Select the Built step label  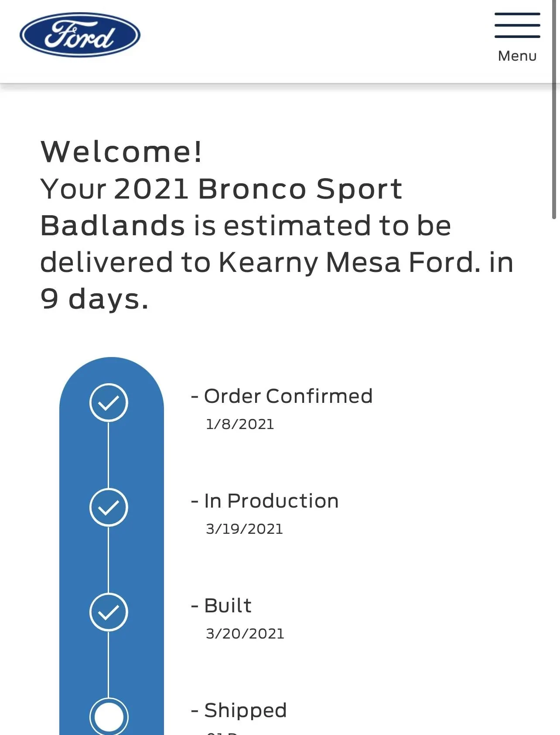click(228, 606)
